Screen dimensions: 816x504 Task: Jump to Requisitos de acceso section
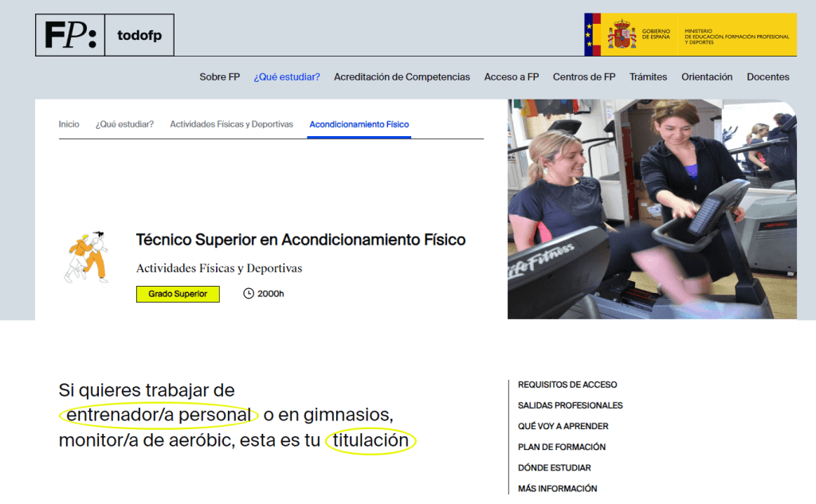tap(567, 385)
